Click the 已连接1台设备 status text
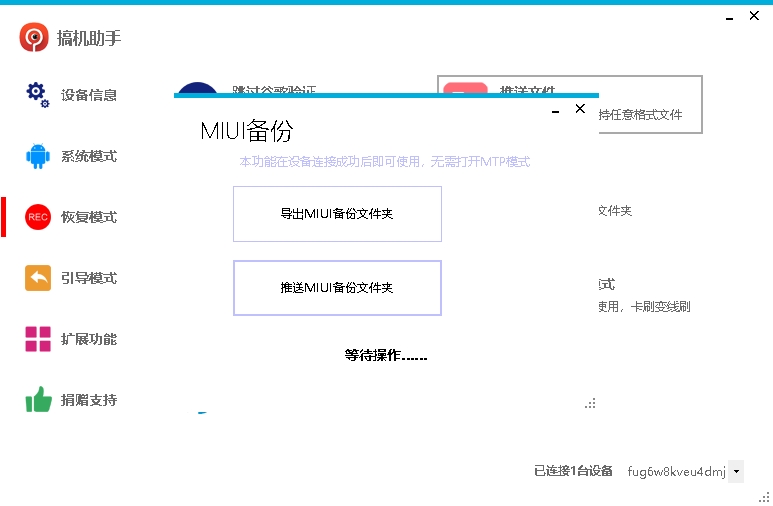This screenshot has height=506, width=773. pos(573,471)
